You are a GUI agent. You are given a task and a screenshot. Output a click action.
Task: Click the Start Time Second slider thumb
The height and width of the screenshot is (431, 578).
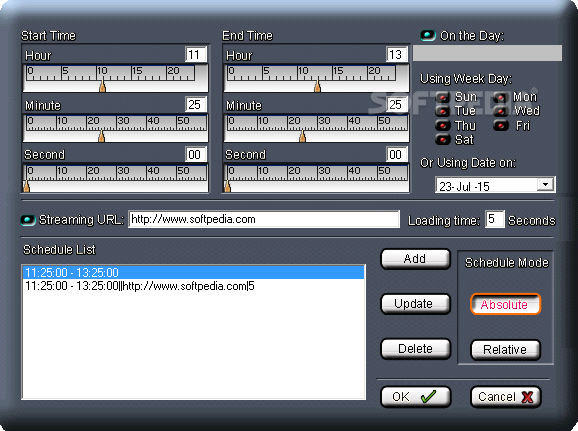point(27,186)
